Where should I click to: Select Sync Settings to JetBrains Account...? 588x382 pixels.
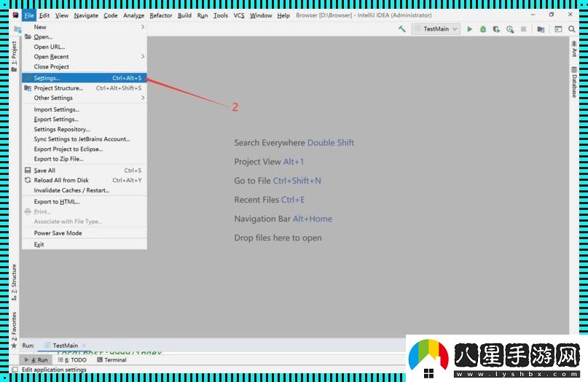point(84,139)
